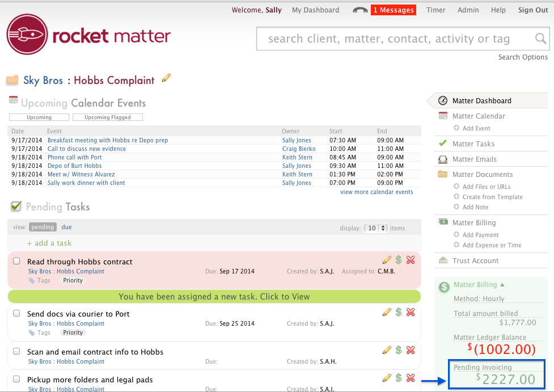Click the phone icon next to Messages
Image resolution: width=554 pixels, height=392 pixels.
pos(360,10)
